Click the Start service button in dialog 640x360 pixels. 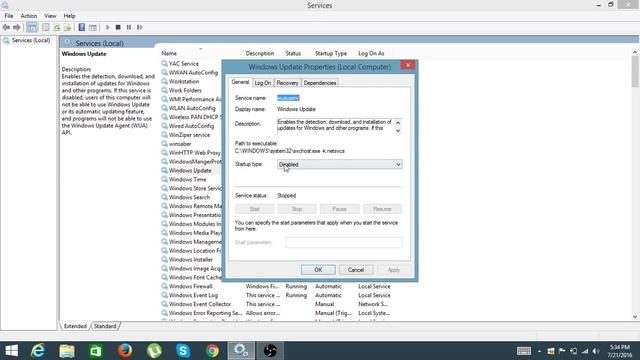point(254,209)
